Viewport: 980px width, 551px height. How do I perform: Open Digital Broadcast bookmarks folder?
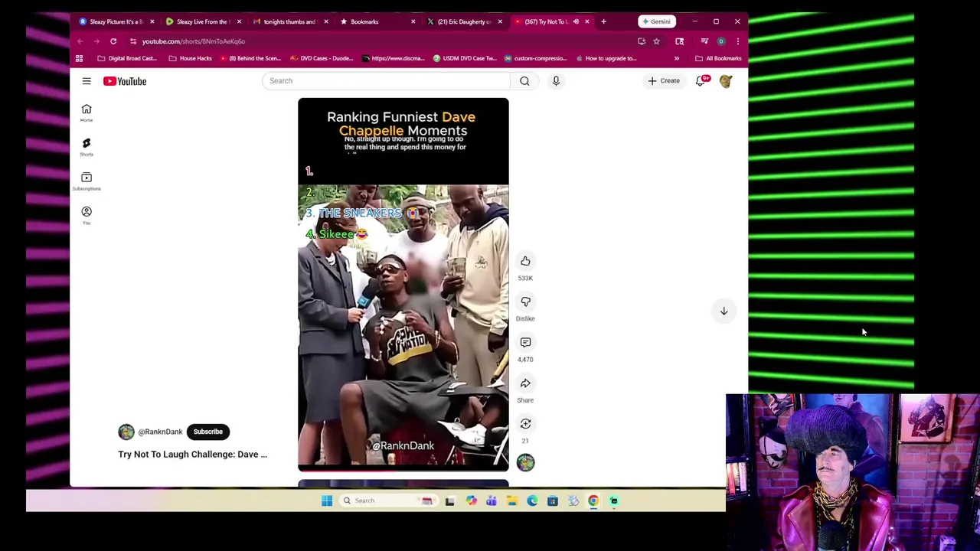coord(127,58)
